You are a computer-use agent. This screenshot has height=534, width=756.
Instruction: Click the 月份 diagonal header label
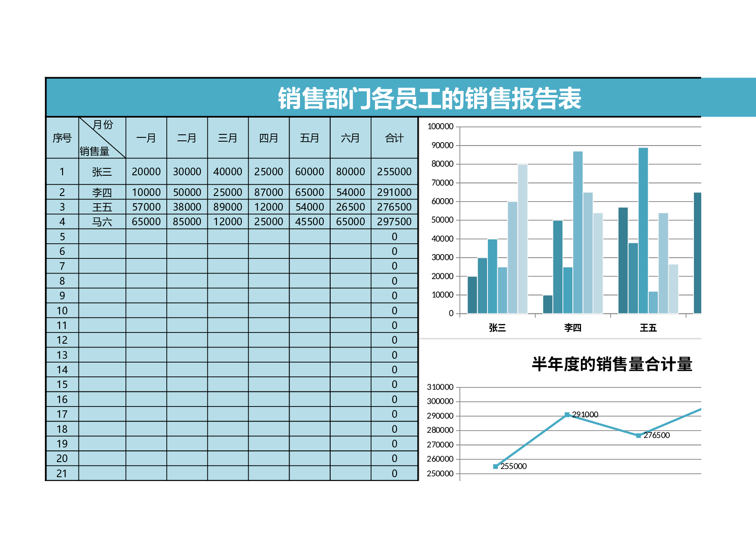click(103, 125)
